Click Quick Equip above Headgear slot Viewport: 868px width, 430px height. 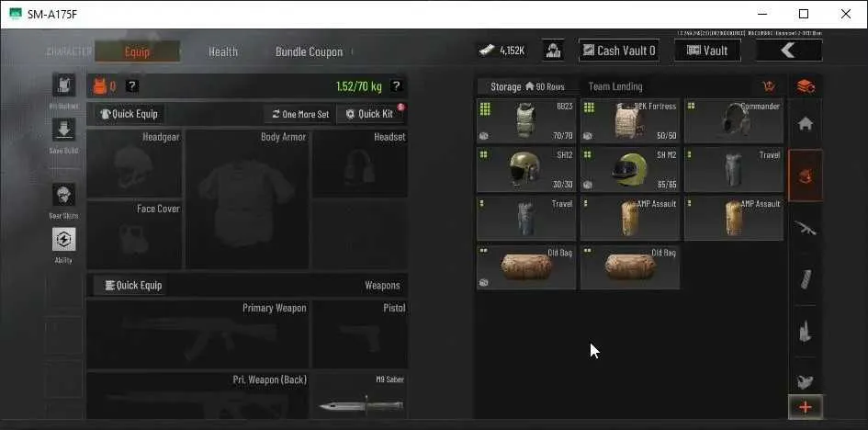tap(129, 114)
